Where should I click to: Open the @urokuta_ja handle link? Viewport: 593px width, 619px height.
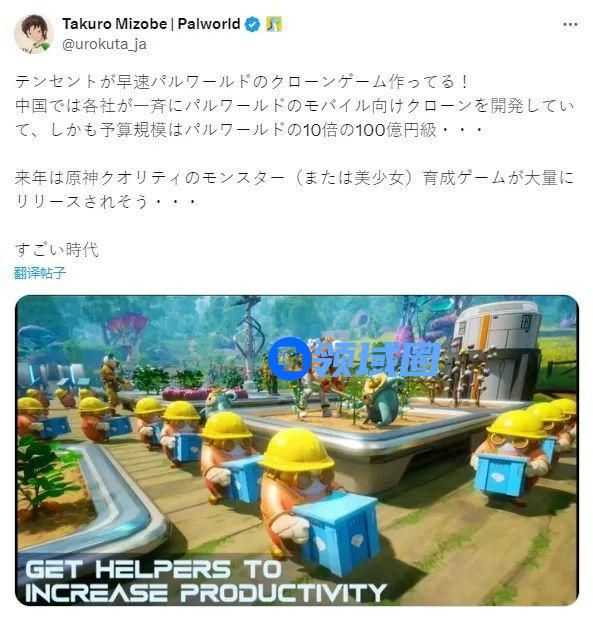click(104, 44)
